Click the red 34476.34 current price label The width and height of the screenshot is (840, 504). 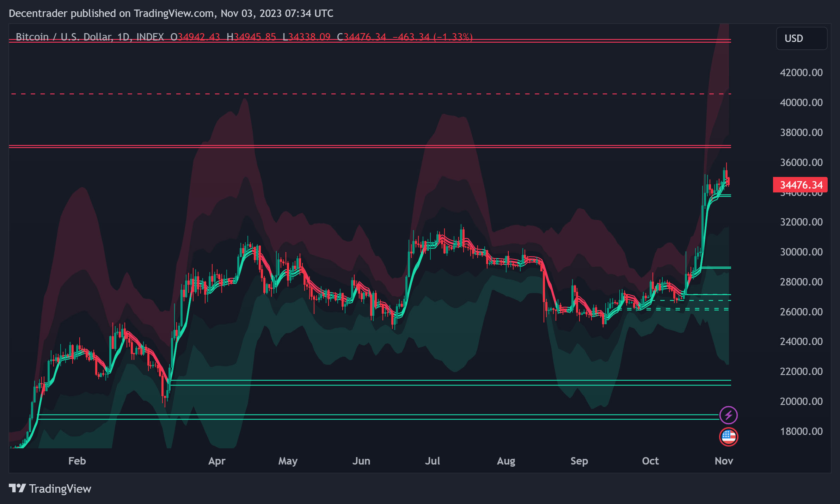(800, 185)
